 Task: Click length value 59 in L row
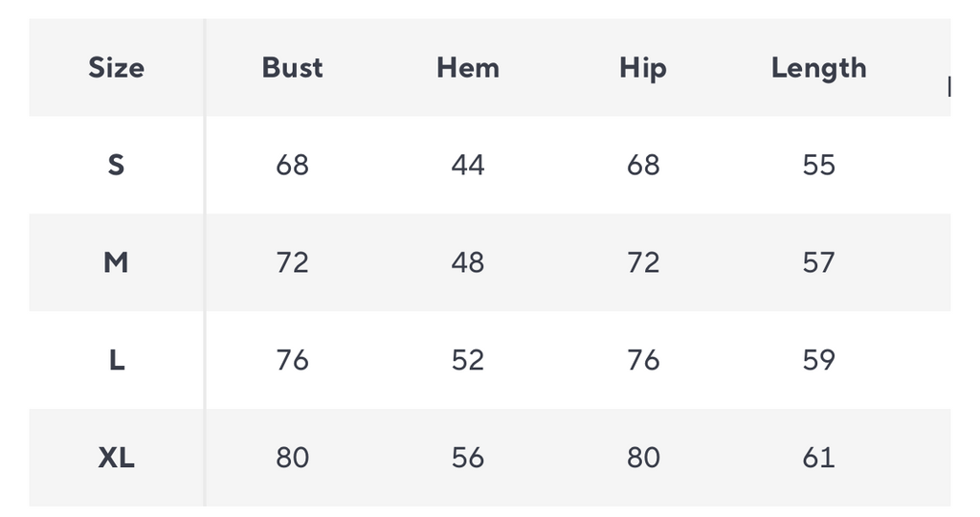pyautogui.click(x=818, y=360)
